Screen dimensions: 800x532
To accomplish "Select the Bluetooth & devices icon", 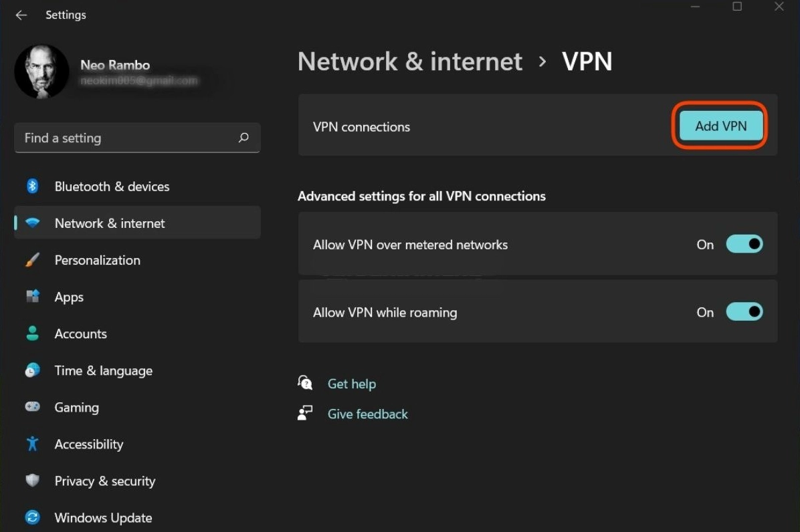I will [33, 186].
